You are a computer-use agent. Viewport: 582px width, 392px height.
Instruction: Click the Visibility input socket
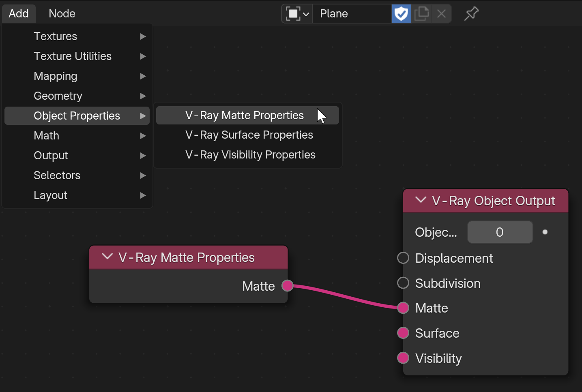coord(403,358)
